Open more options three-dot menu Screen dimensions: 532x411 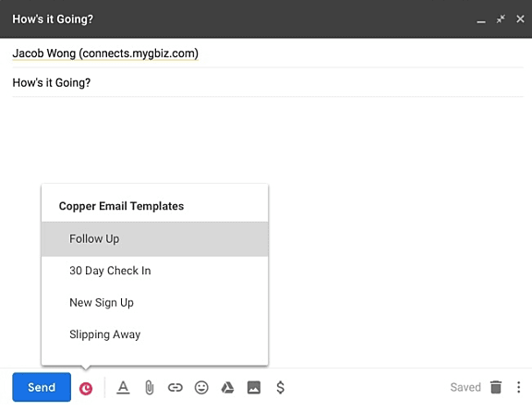(x=518, y=387)
